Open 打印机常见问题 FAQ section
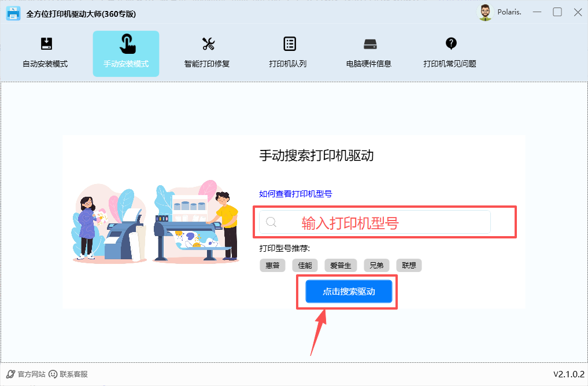This screenshot has width=588, height=386. (450, 52)
